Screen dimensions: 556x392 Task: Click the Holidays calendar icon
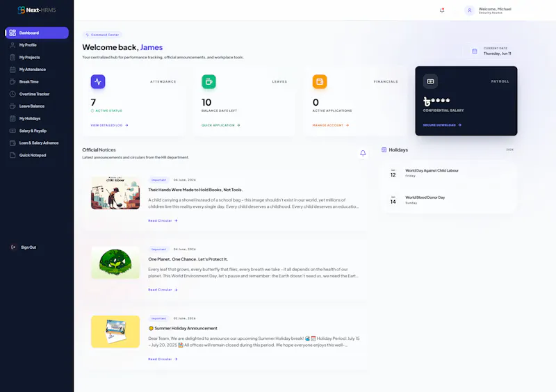pos(384,149)
